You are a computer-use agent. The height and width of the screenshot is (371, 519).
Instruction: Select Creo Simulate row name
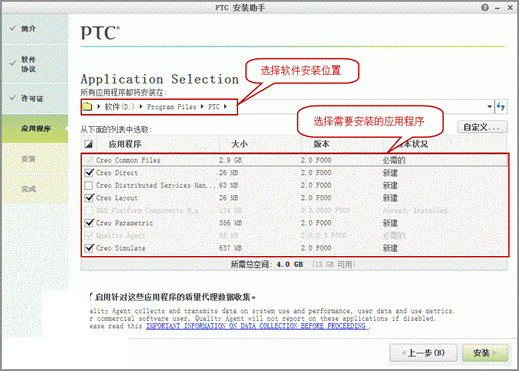pyautogui.click(x=121, y=248)
